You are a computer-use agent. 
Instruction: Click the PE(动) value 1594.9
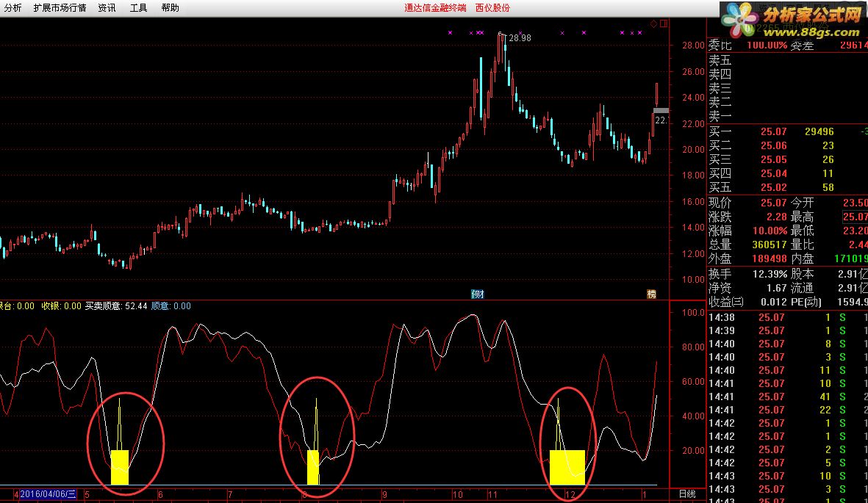pyautogui.click(x=854, y=302)
